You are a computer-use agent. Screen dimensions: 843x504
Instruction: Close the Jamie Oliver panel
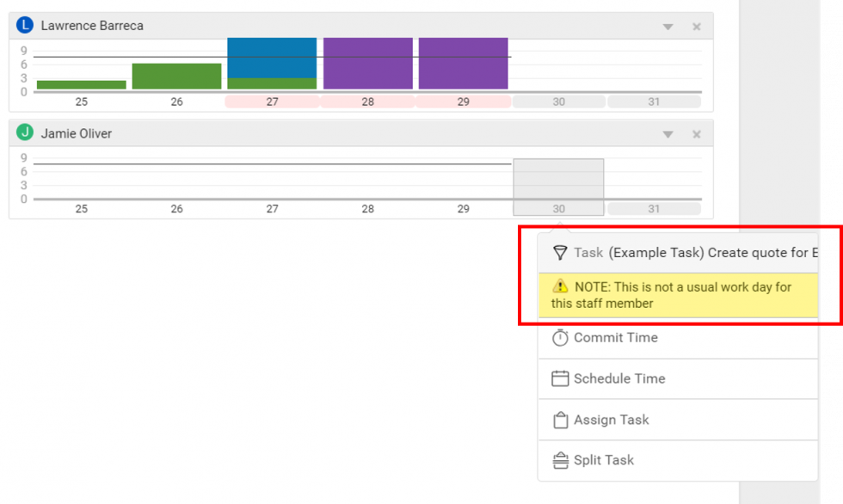coord(697,134)
